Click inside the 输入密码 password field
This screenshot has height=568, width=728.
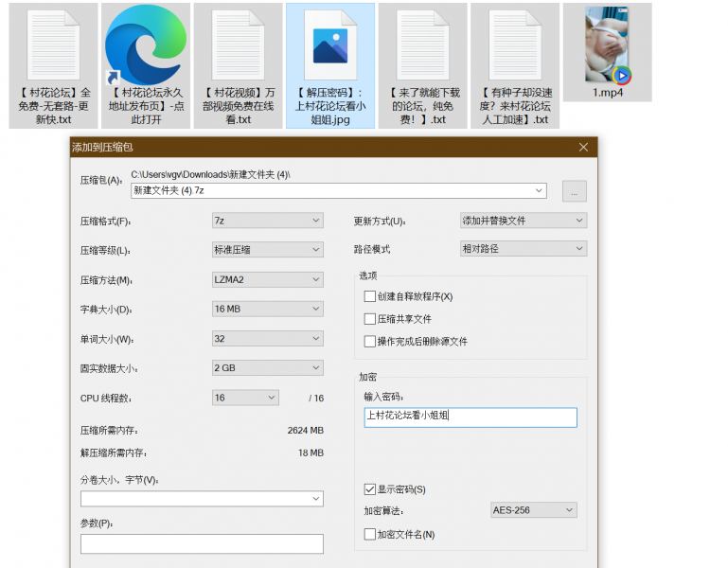click(x=471, y=417)
